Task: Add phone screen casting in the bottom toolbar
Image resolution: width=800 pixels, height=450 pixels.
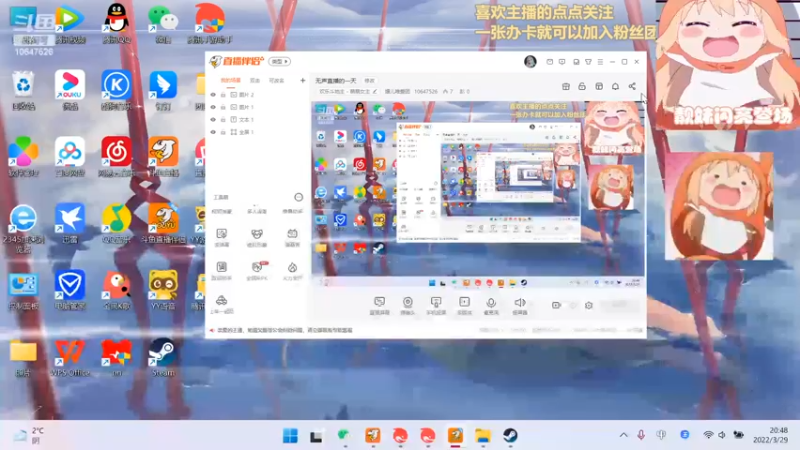Action: (436, 306)
